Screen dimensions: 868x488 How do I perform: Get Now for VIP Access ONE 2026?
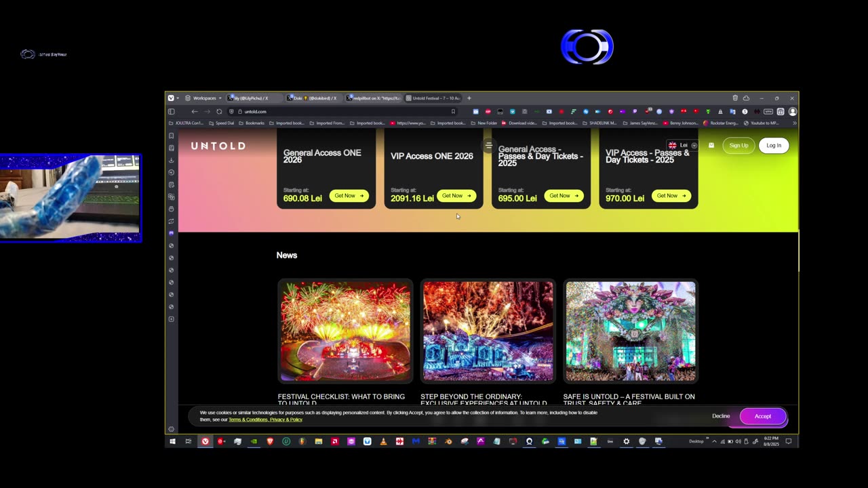click(x=456, y=196)
